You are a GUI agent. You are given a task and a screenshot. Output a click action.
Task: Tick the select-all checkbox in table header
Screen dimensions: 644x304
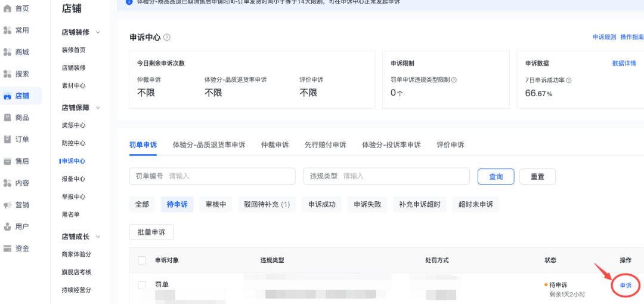click(142, 260)
